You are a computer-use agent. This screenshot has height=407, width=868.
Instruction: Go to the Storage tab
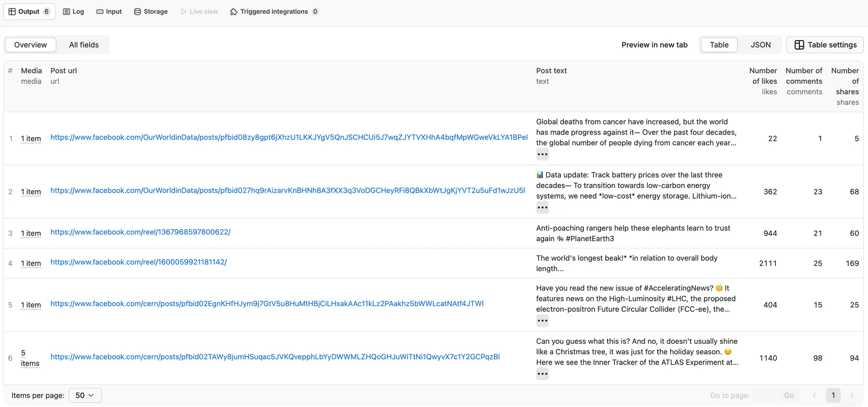coord(151,12)
